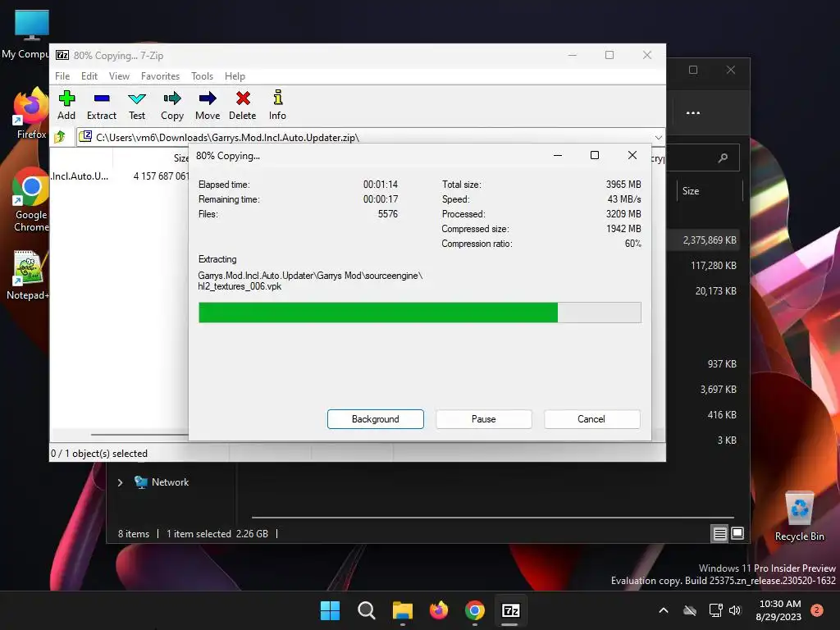Expand the Network tree item
The height and width of the screenshot is (630, 840).
coord(120,482)
